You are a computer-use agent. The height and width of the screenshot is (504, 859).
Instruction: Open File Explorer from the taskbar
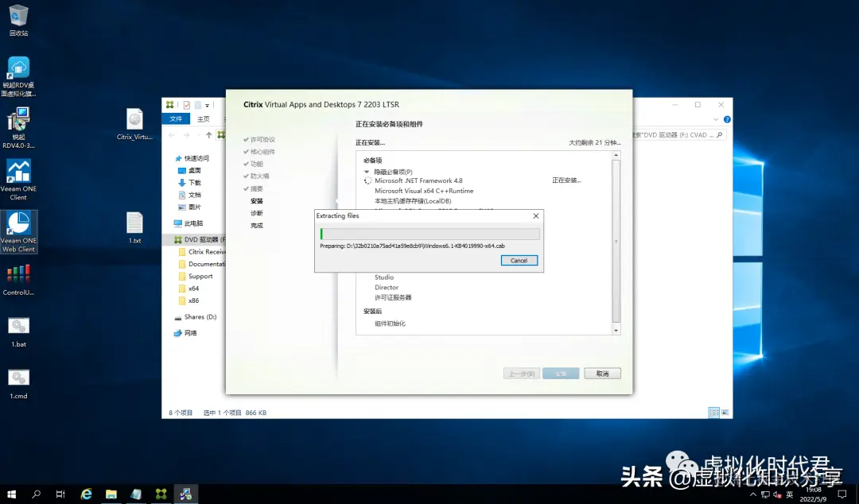(111, 493)
